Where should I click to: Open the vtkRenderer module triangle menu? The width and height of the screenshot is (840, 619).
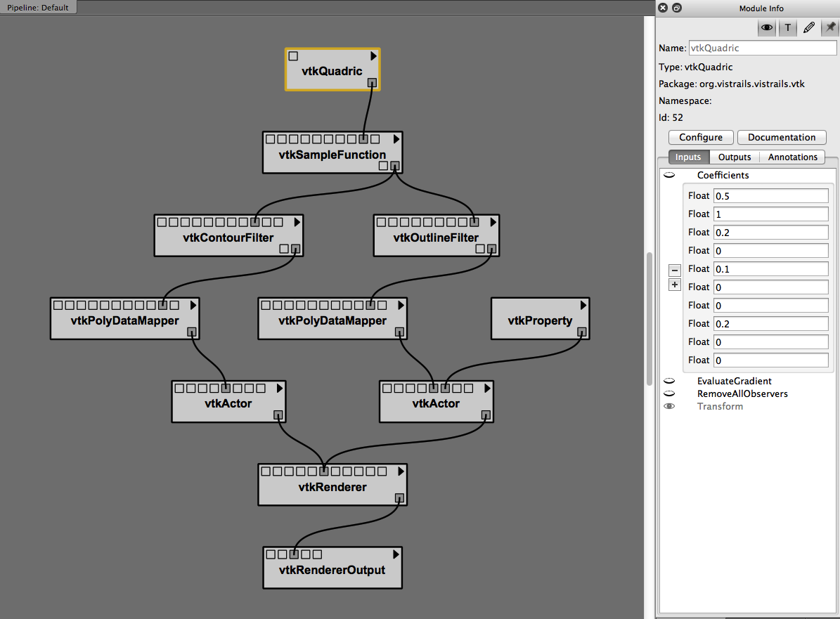click(x=400, y=471)
